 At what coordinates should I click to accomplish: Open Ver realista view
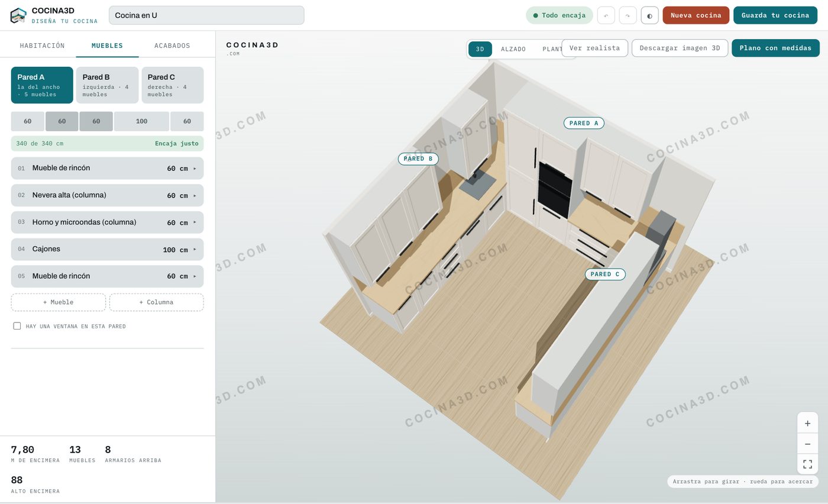594,48
